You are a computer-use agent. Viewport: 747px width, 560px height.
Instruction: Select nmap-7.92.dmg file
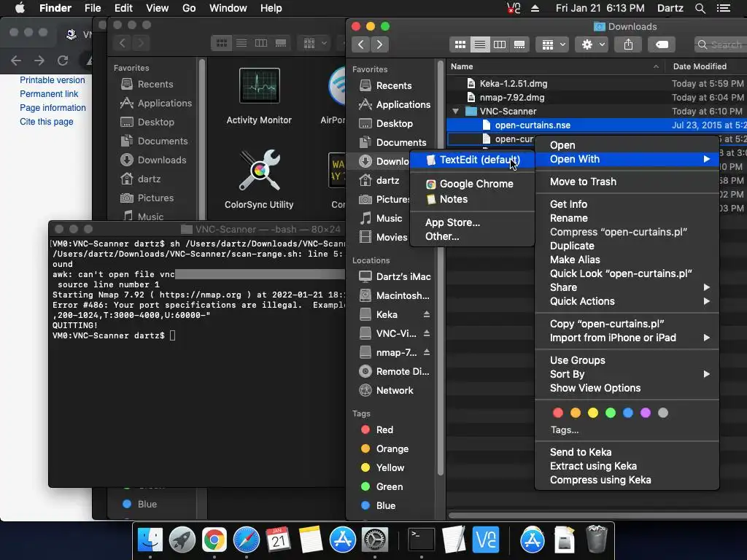[511, 98]
